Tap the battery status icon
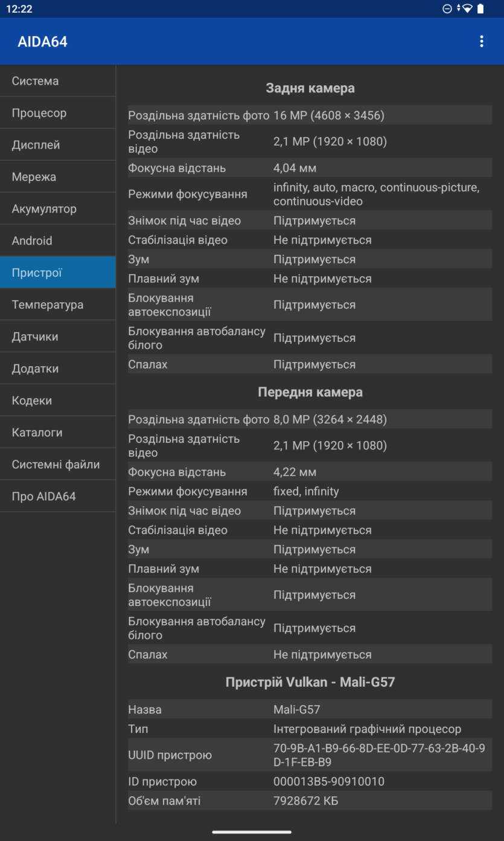This screenshot has width=504, height=841. click(x=480, y=8)
